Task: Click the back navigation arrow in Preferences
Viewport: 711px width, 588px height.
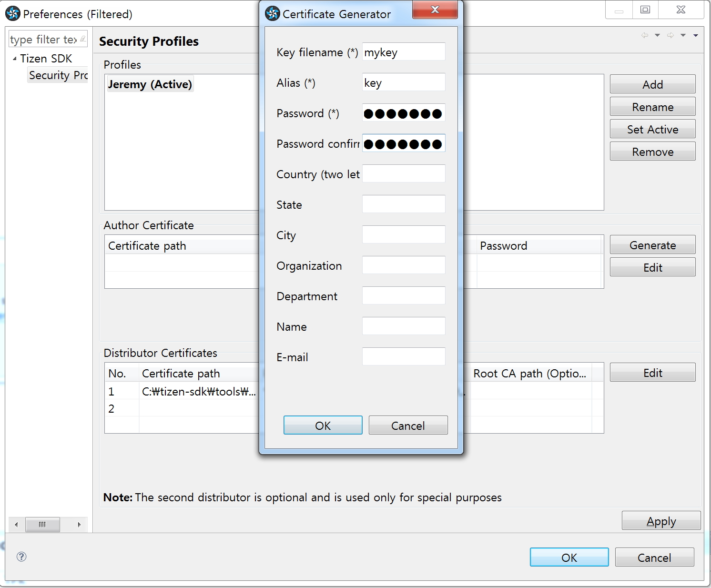Action: coord(645,35)
